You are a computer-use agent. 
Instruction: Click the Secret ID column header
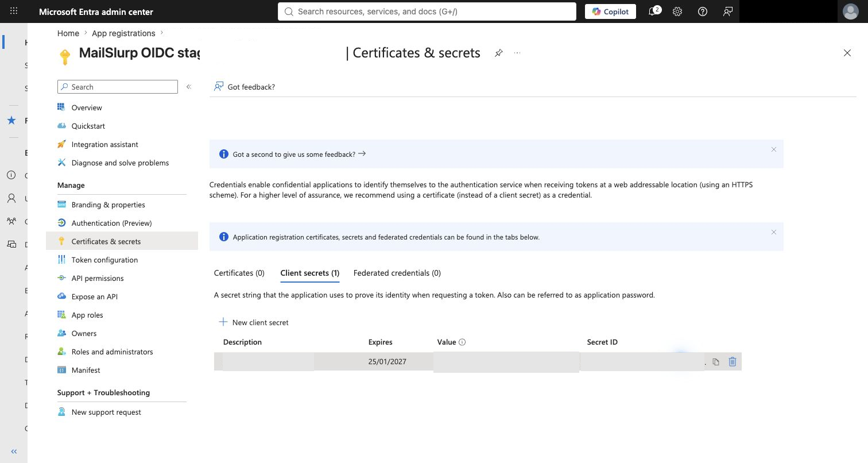coord(602,342)
